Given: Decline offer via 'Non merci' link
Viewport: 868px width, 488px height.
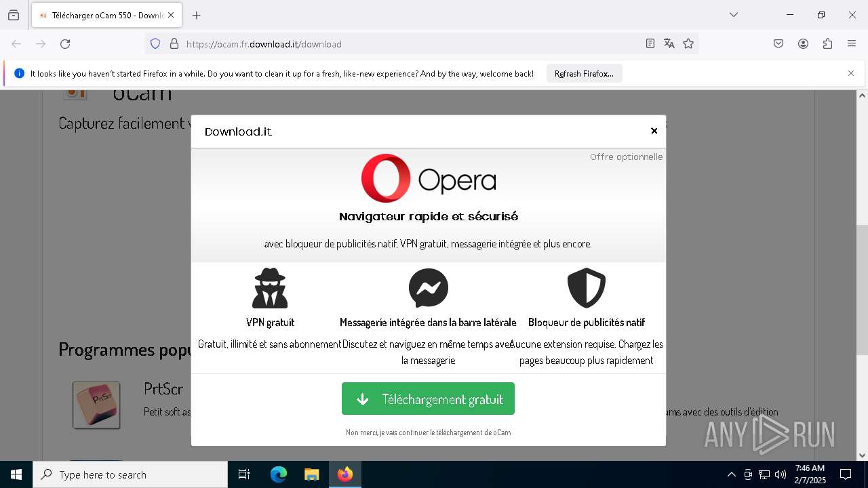Looking at the screenshot, I should tap(428, 432).
